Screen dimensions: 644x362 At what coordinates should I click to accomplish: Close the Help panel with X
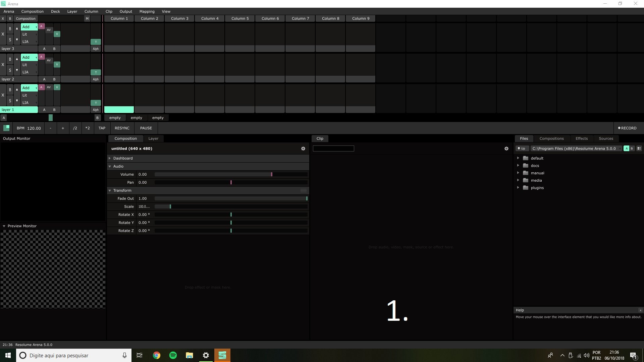(x=640, y=310)
